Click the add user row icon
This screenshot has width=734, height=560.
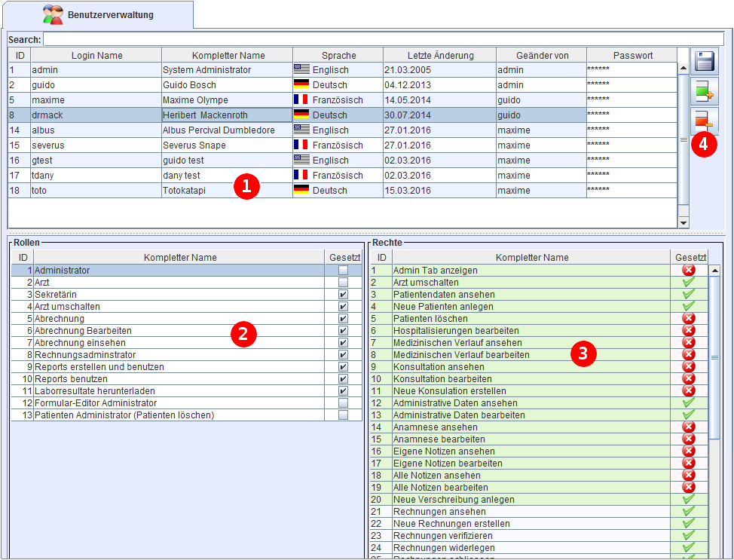pos(705,91)
